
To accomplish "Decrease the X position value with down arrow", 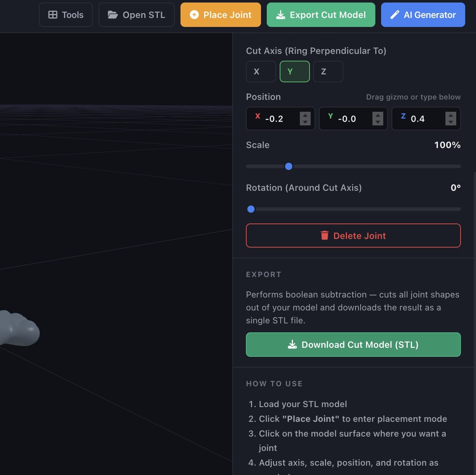I will point(305,122).
